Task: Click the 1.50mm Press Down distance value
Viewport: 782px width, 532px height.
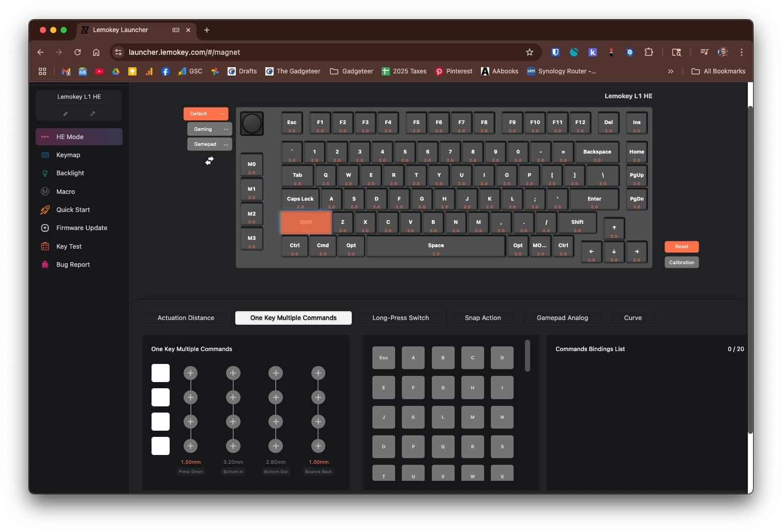Action: [x=191, y=462]
